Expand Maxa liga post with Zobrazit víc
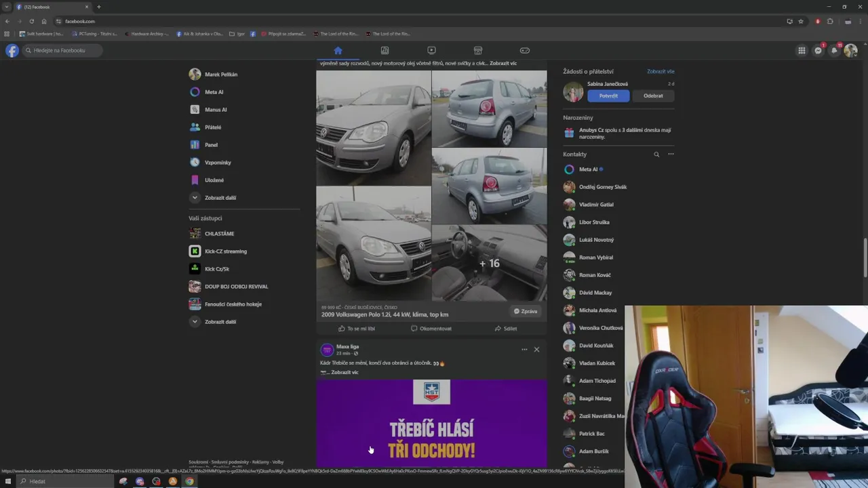868x488 pixels. point(344,372)
